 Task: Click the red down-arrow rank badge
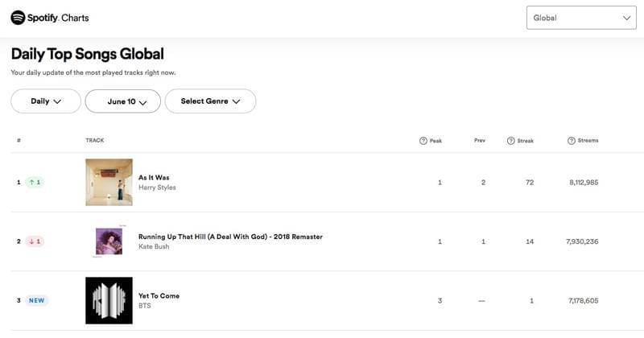[33, 241]
